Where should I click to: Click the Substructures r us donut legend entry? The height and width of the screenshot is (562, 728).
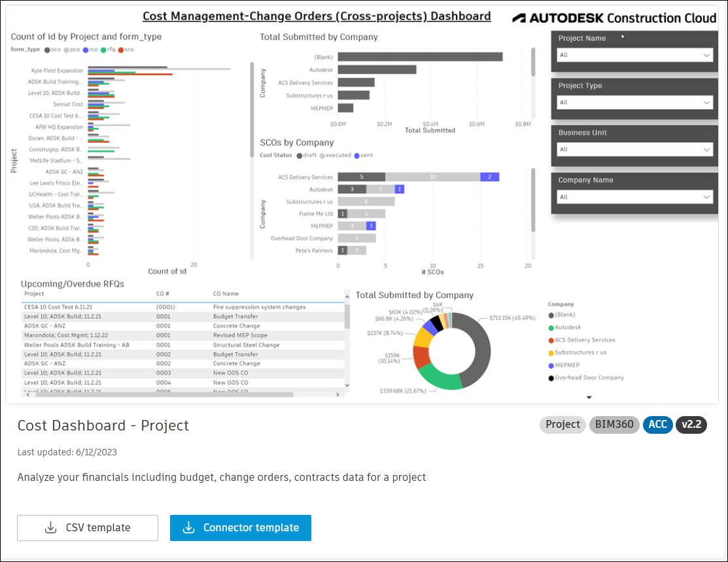[578, 353]
